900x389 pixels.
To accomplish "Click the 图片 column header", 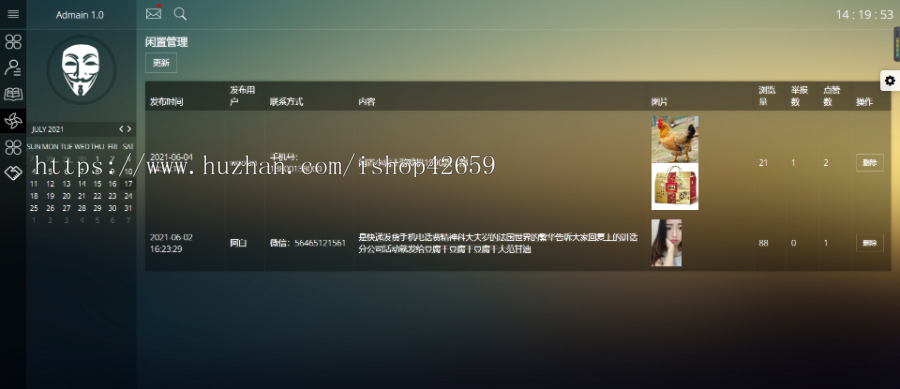I will [659, 102].
